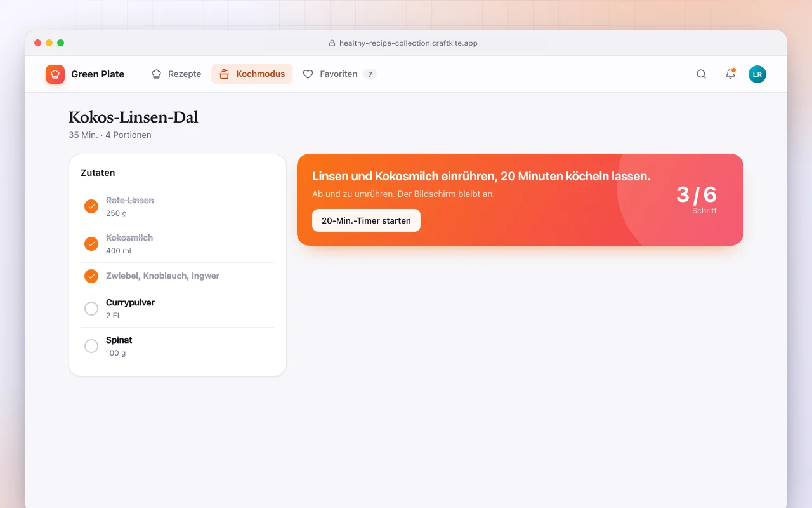This screenshot has height=508, width=812.
Task: Click the Zutaten heading
Action: (x=98, y=173)
